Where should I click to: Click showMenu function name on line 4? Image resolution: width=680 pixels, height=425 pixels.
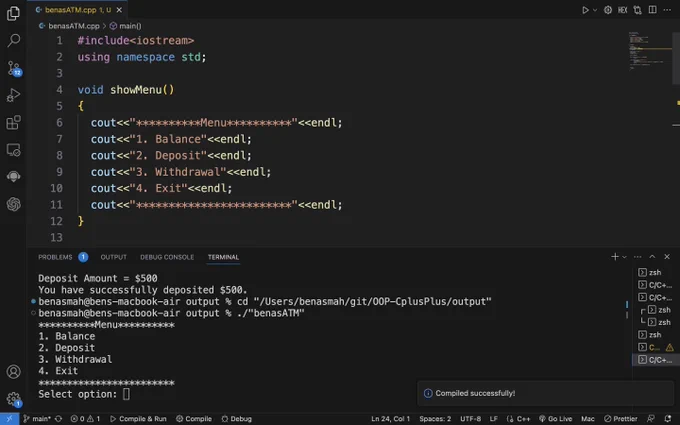(x=136, y=90)
